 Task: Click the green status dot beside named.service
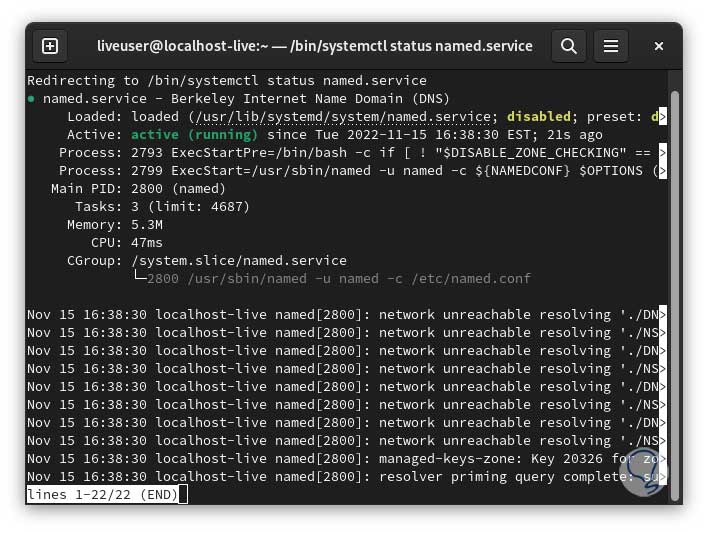(32, 99)
